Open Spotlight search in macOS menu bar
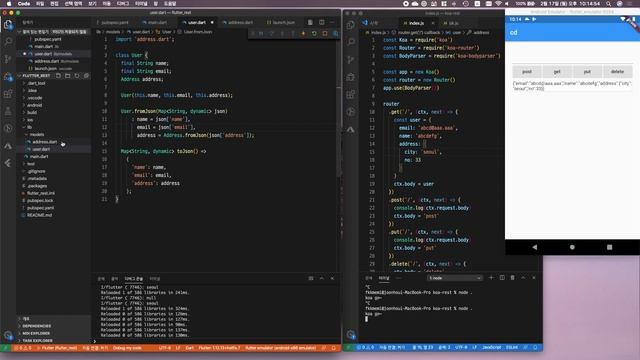640x360 pixels. point(609,4)
